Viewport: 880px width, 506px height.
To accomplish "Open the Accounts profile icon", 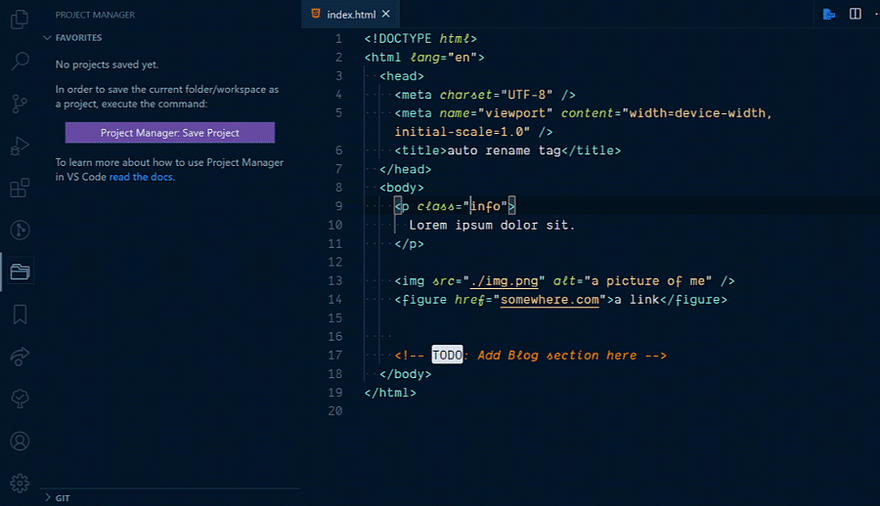I will click(x=20, y=441).
